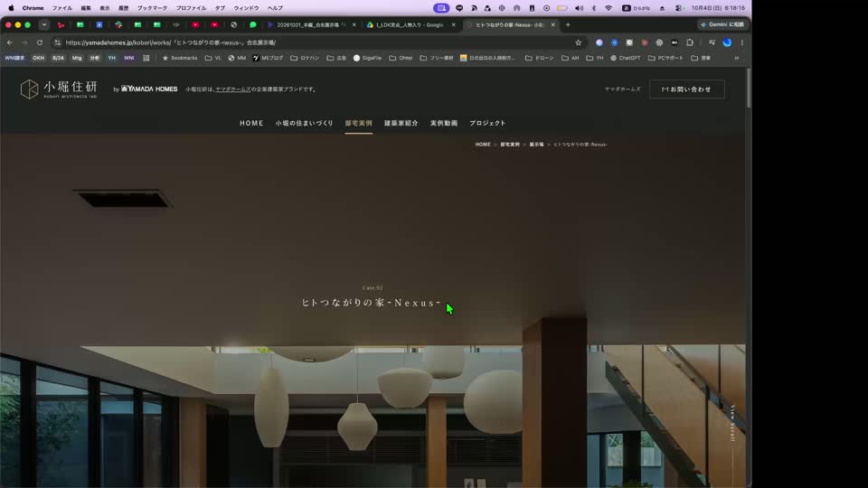Open the PCサポート bookmark folder
Image resolution: width=868 pixels, height=488 pixels.
point(666,58)
